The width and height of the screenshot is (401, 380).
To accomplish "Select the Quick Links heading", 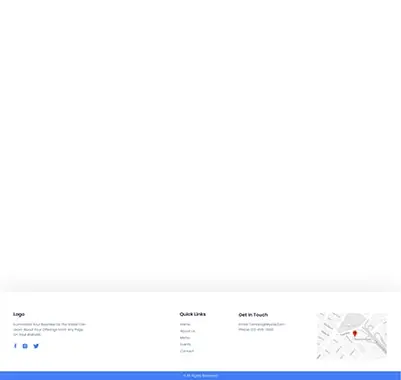I will pyautogui.click(x=193, y=314).
